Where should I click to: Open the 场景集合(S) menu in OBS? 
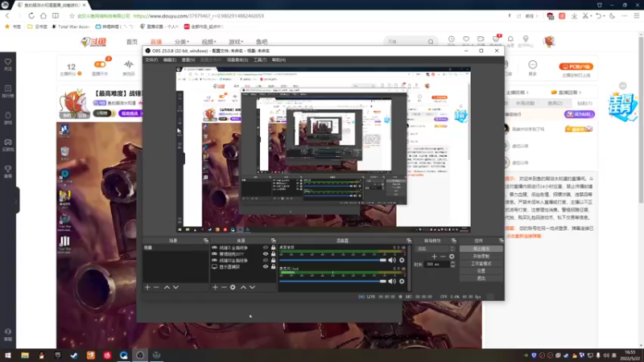point(237,60)
